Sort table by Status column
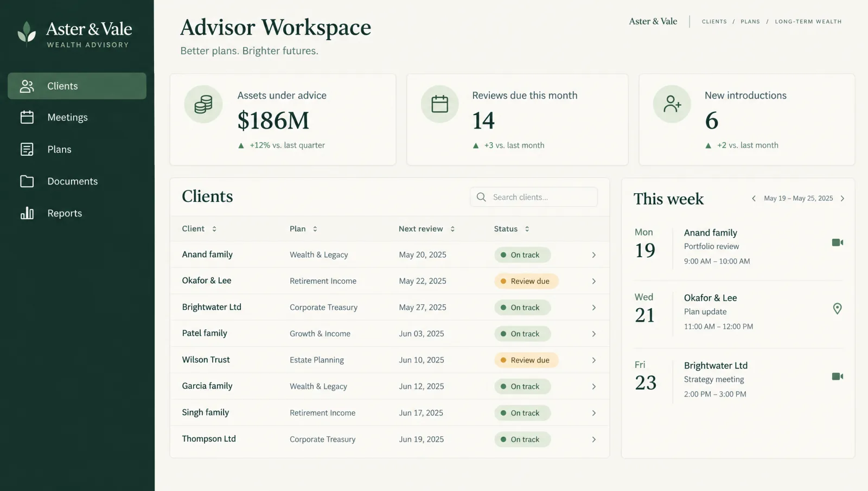Screen dimensions: 868x491 (x=527, y=229)
